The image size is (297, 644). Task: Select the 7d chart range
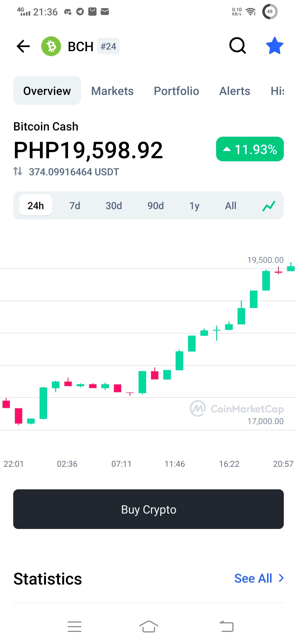click(75, 206)
